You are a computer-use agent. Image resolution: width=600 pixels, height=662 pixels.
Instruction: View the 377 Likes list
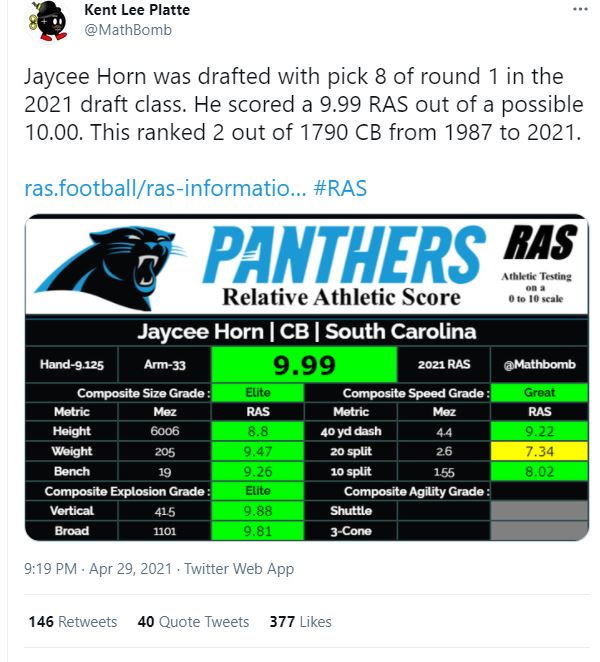point(300,621)
